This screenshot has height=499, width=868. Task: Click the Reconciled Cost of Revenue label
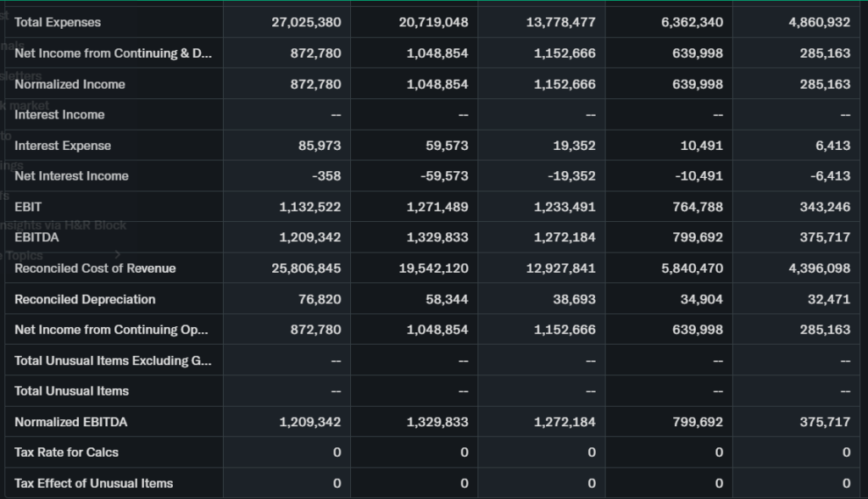95,269
